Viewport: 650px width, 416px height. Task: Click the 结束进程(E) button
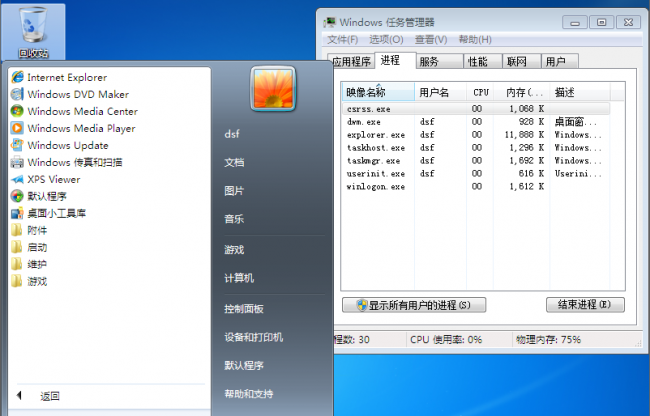(585, 305)
